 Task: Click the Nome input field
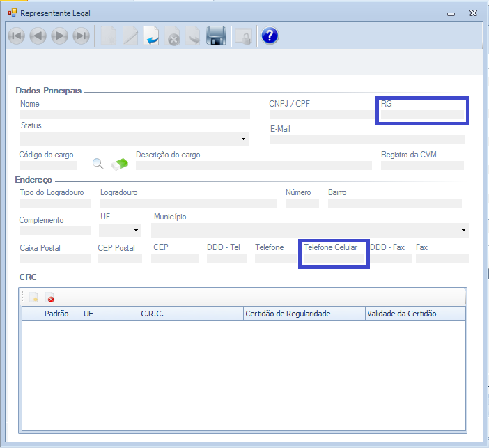tap(134, 115)
